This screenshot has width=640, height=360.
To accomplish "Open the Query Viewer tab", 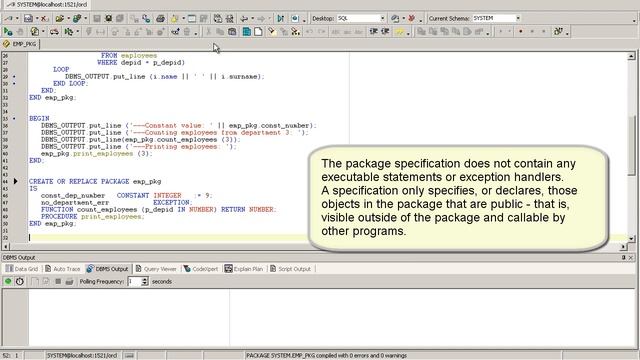I will pyautogui.click(x=156, y=269).
